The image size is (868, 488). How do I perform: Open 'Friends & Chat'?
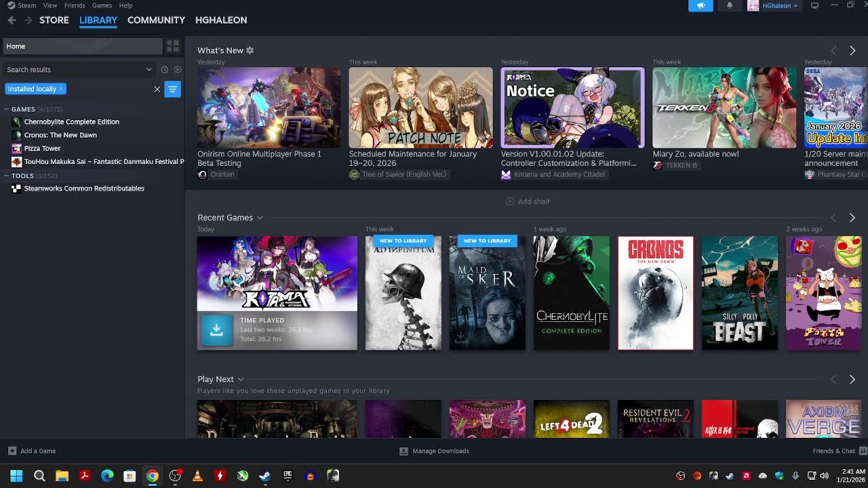840,451
